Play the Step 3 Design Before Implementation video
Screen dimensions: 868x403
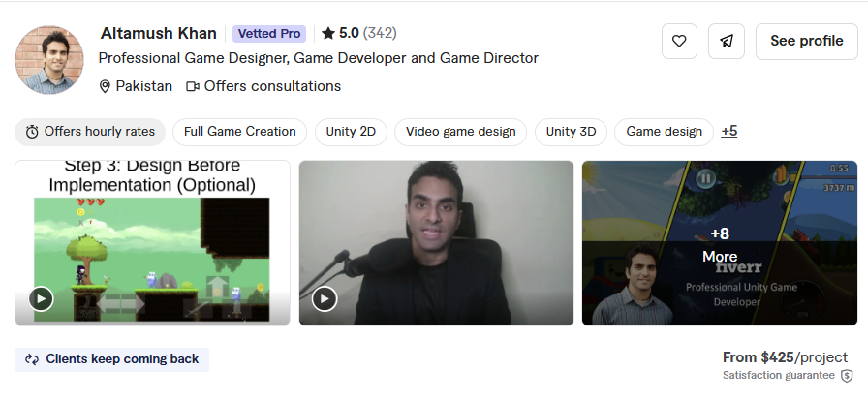click(41, 299)
